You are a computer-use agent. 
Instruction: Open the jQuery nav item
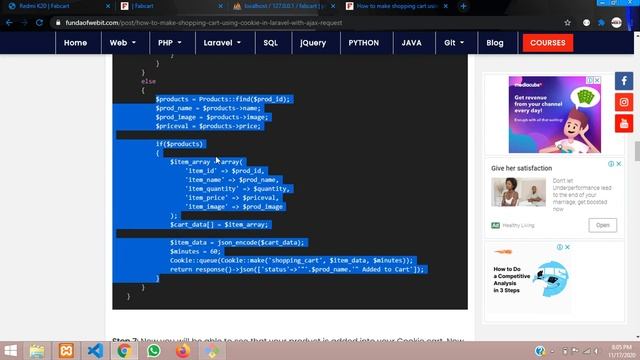(313, 43)
